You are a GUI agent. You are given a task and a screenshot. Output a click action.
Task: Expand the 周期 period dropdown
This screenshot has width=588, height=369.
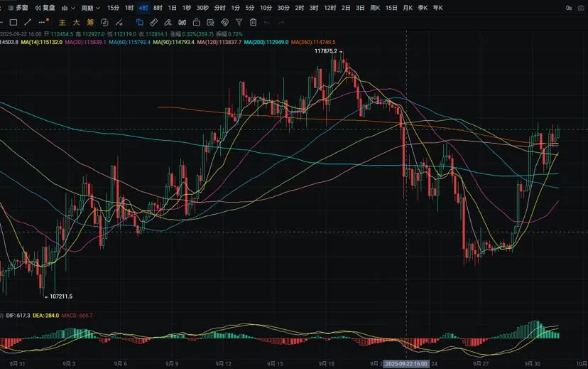[89, 8]
